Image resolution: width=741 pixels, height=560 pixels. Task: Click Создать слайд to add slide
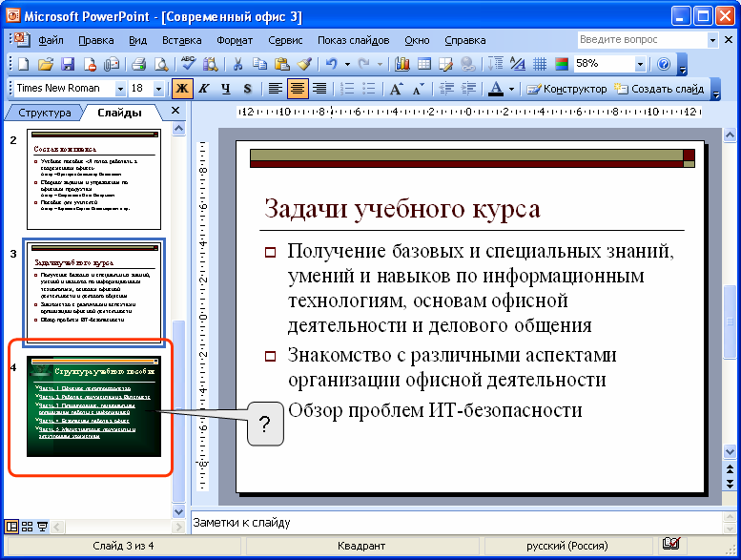click(659, 89)
